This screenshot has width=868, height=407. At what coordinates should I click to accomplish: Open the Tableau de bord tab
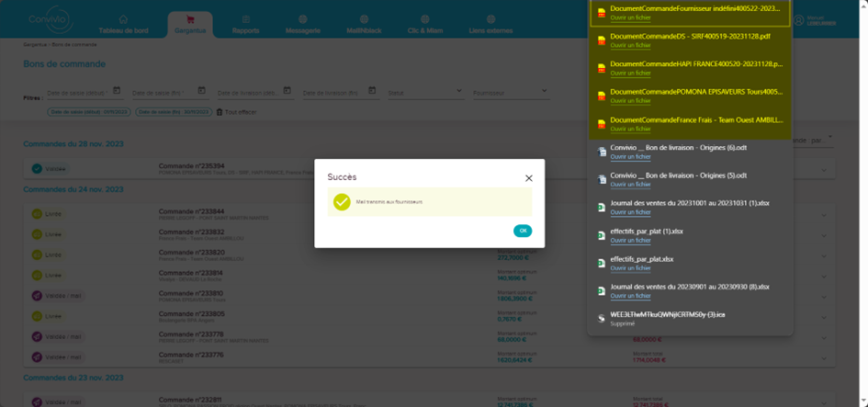123,25
